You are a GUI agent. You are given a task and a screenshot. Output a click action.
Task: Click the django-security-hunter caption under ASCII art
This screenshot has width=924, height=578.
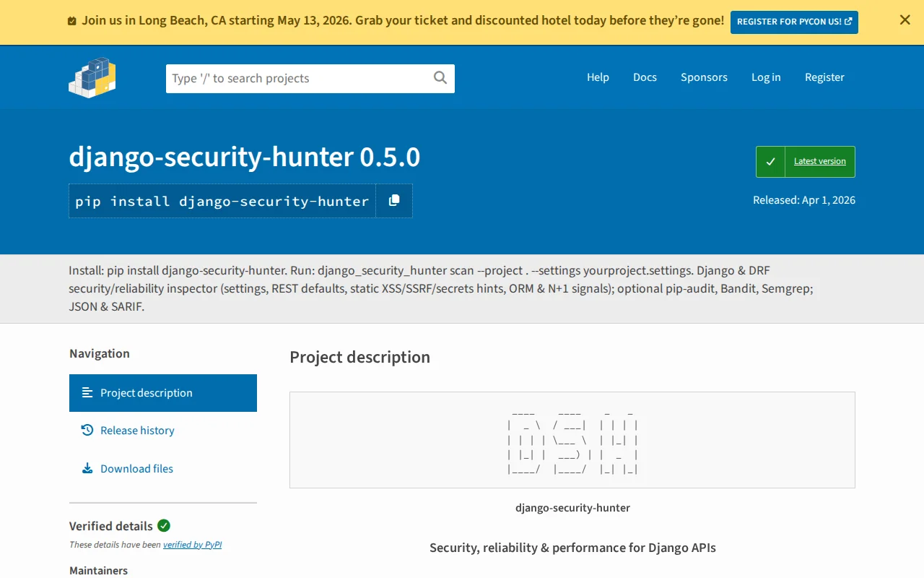pos(572,508)
